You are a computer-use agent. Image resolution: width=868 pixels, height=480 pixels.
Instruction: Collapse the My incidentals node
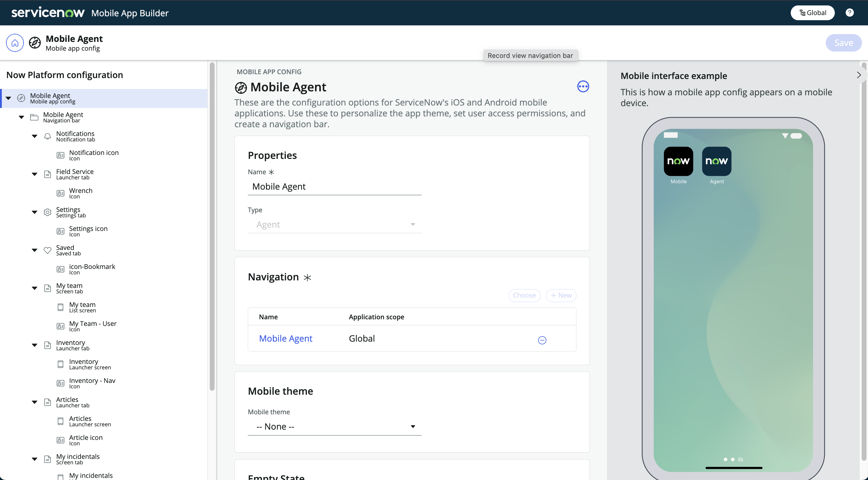[34, 459]
